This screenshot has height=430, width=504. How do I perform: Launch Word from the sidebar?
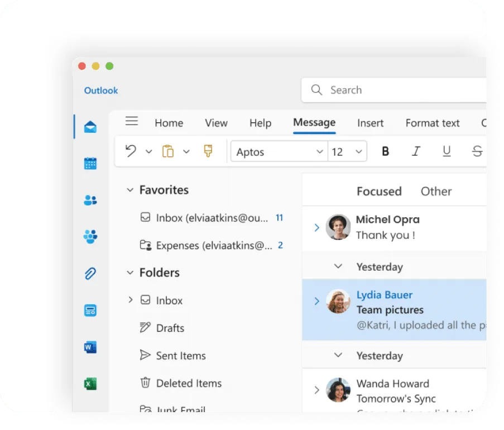click(90, 347)
